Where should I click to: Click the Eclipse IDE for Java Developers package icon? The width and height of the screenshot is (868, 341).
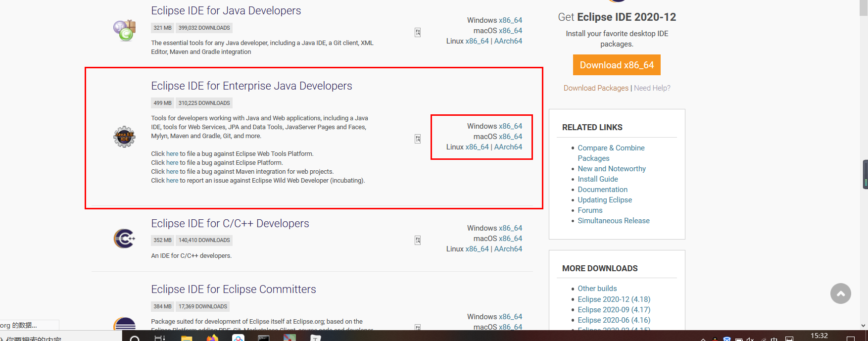pos(125,31)
